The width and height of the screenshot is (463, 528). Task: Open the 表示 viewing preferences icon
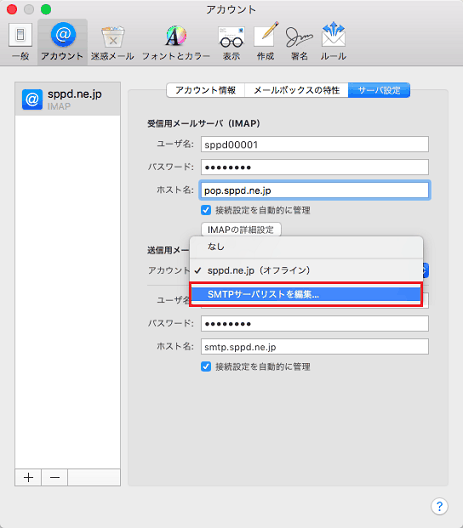point(231,41)
